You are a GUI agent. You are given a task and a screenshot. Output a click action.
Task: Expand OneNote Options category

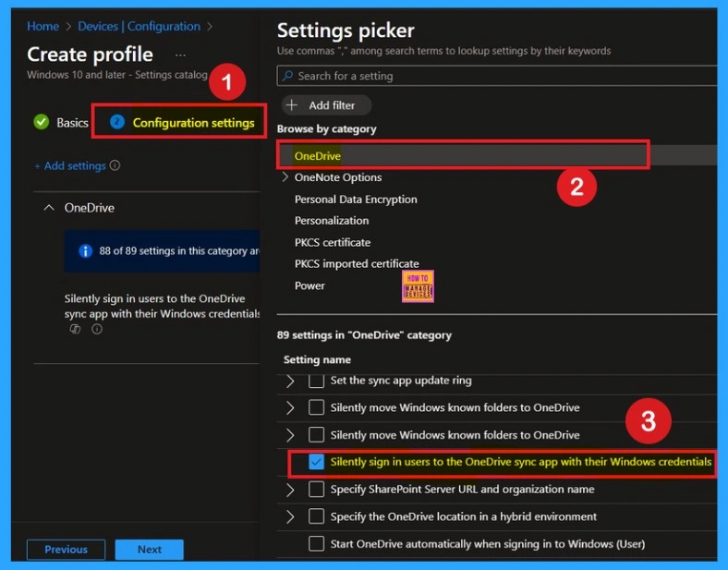pos(285,176)
